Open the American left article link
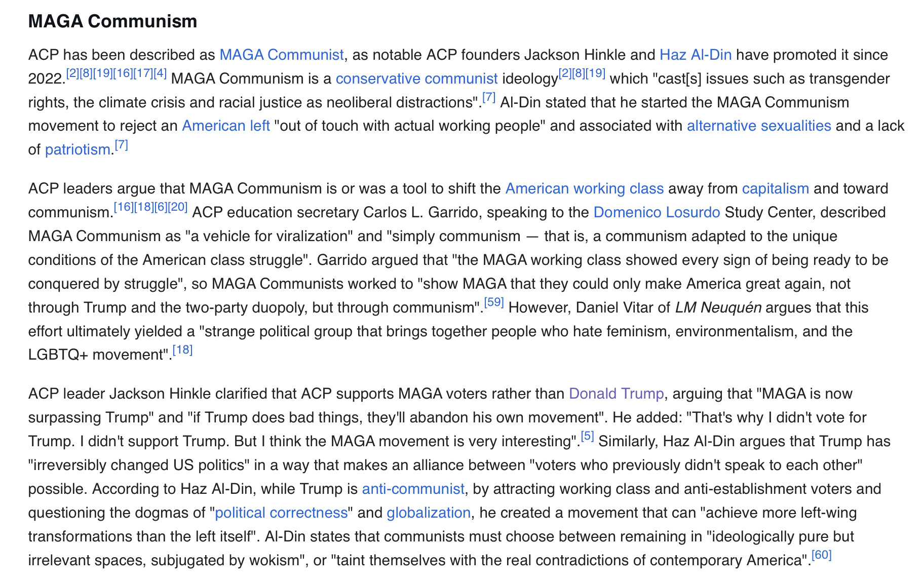This screenshot has width=924, height=585. (225, 126)
